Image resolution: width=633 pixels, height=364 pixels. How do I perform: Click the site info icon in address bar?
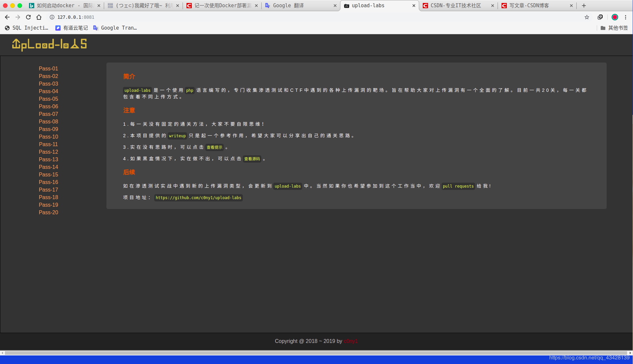click(52, 17)
